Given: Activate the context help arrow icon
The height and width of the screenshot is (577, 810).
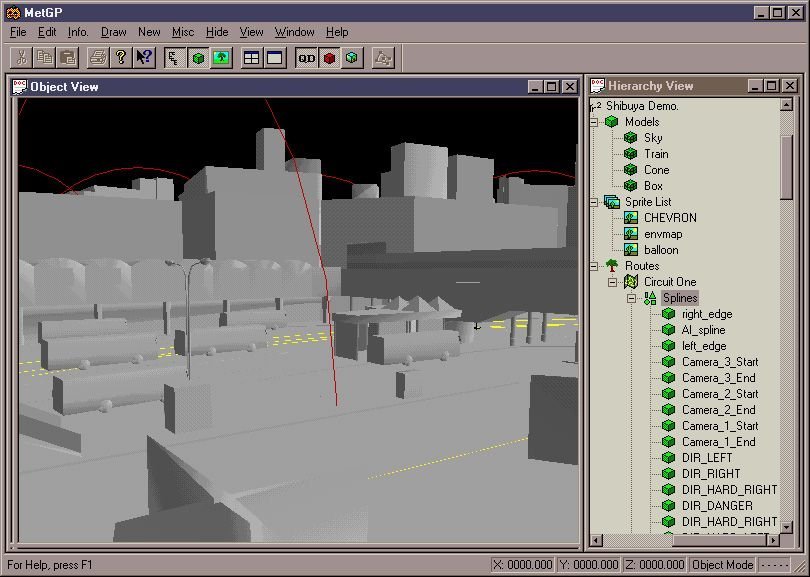Looking at the screenshot, I should [x=144, y=57].
